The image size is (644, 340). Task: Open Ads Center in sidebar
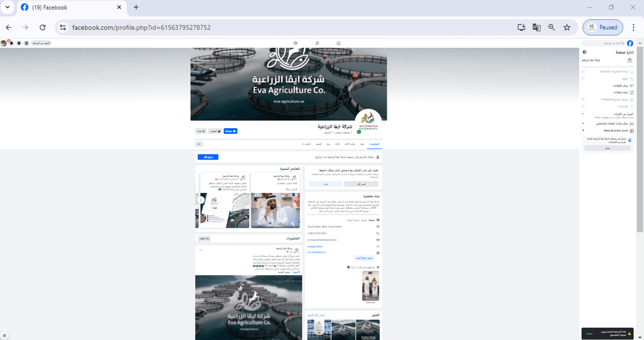(623, 86)
